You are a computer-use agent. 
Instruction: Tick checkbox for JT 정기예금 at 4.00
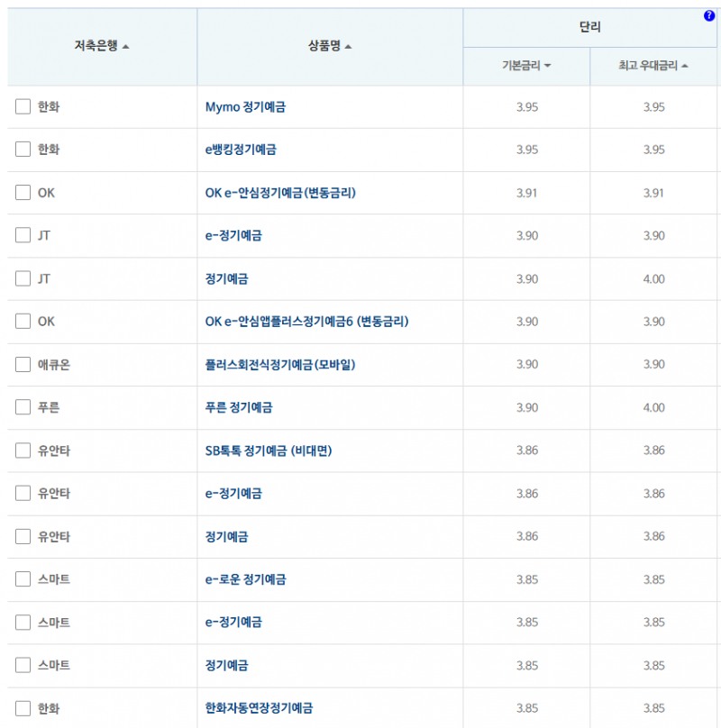coord(23,278)
